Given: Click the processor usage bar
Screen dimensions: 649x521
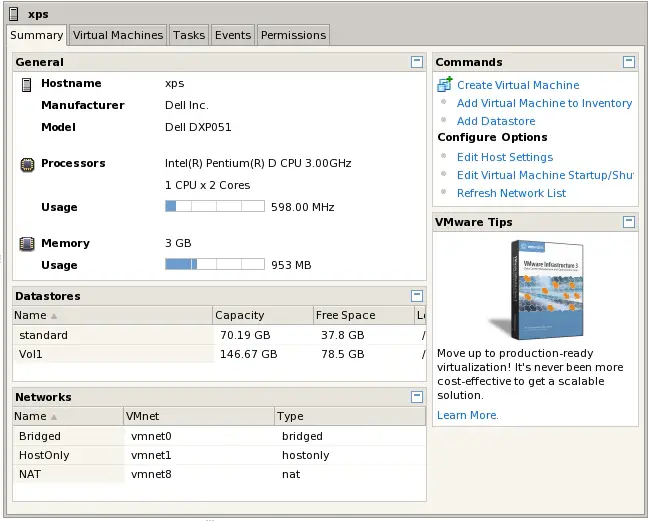Looking at the screenshot, I should [215, 206].
